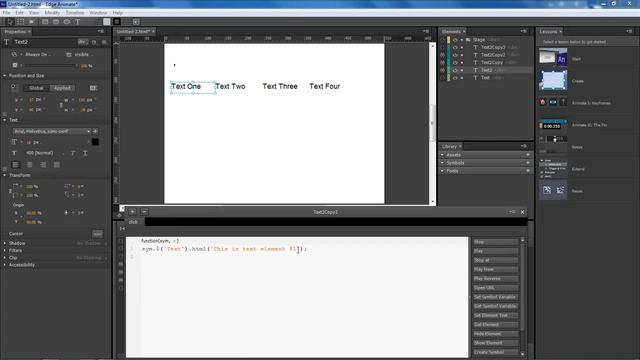Viewport: 640px width, 360px height.
Task: Open the Window menu
Action: pos(98,13)
